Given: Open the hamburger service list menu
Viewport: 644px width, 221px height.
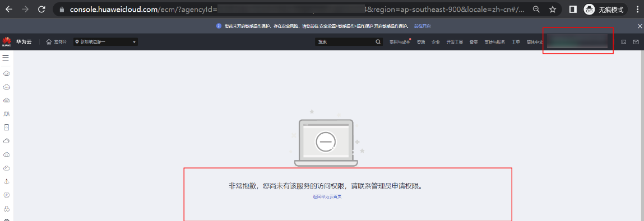Looking at the screenshot, I should [6, 58].
